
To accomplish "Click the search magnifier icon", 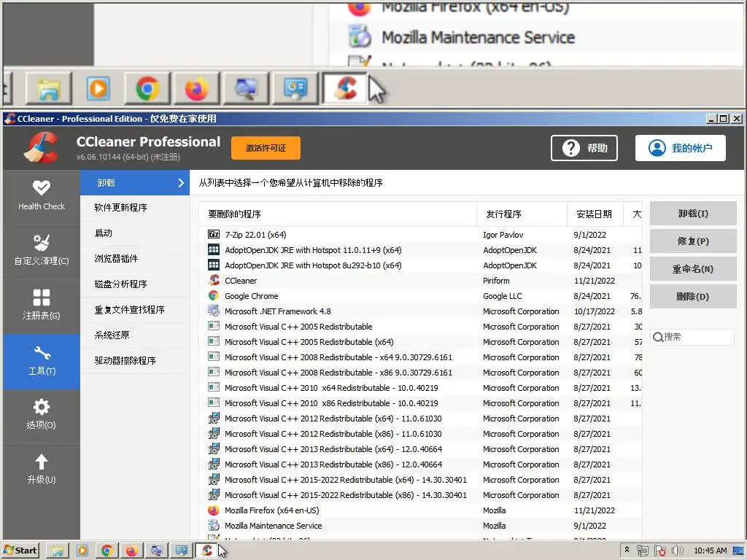I will tap(658, 337).
